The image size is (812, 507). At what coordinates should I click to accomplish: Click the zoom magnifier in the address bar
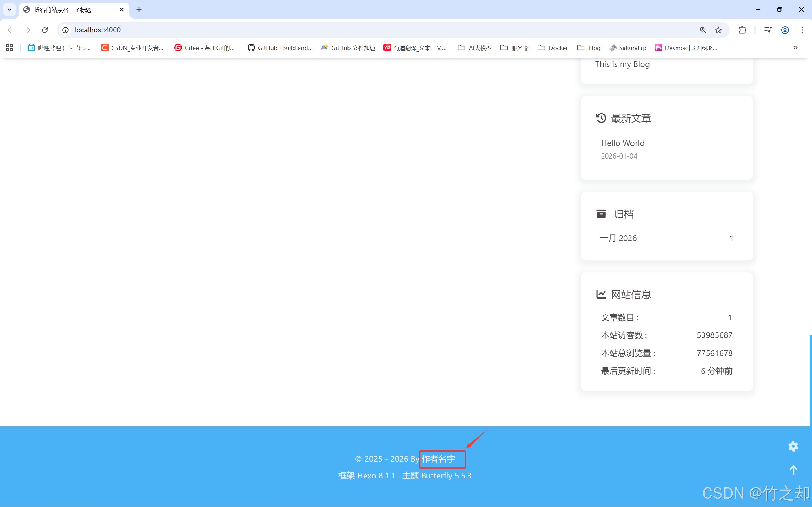(703, 30)
